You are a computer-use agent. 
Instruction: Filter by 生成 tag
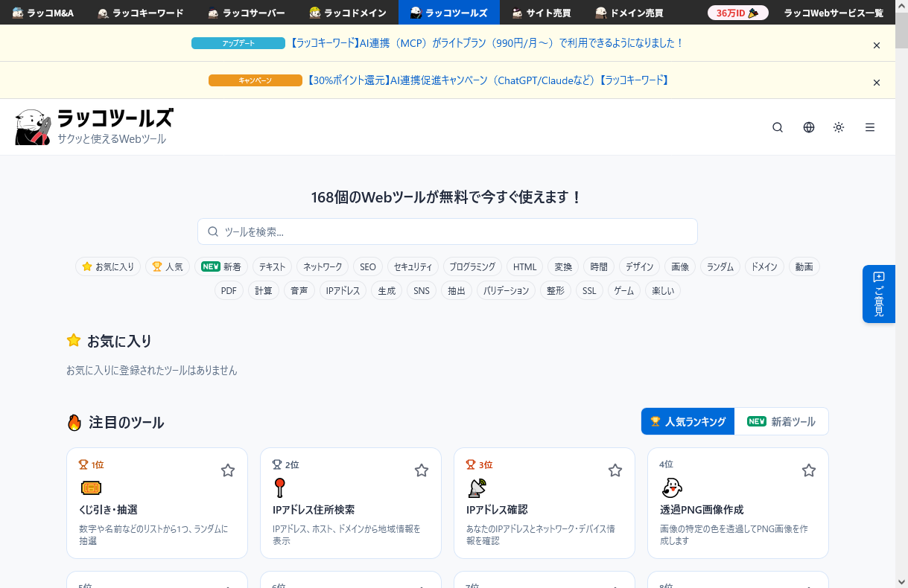[x=387, y=290]
